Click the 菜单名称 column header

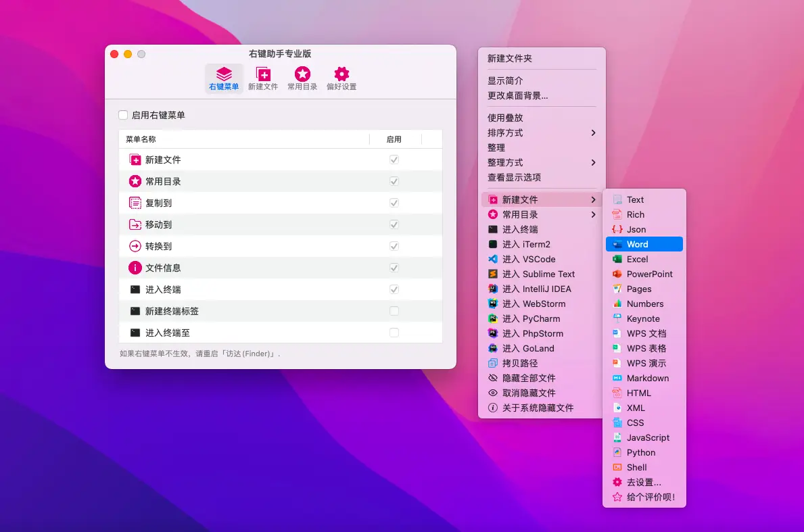(141, 139)
